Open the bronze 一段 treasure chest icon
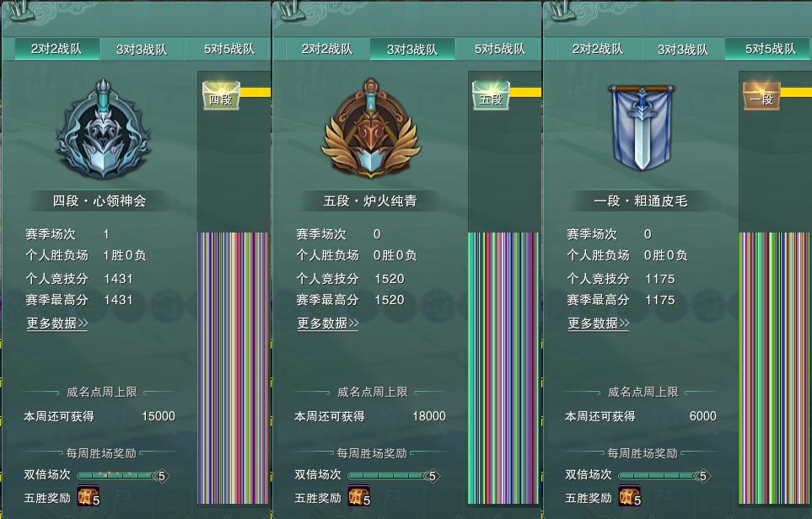Screen dimensions: 812x519 click(761, 95)
